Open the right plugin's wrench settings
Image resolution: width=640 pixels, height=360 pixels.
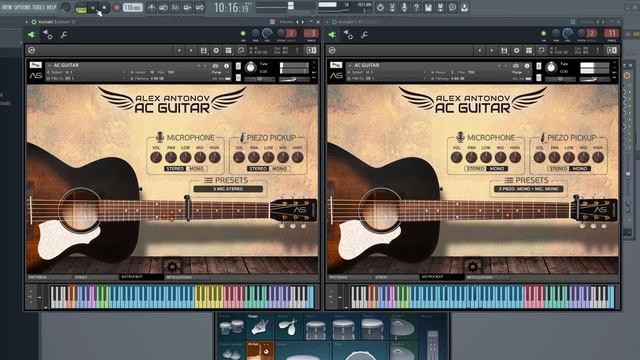pos(364,35)
